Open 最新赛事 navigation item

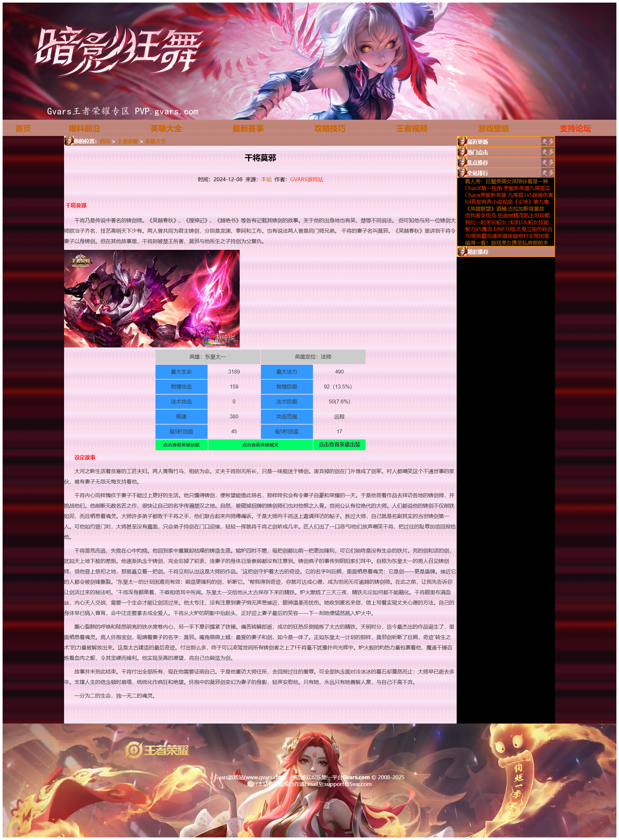pos(248,129)
